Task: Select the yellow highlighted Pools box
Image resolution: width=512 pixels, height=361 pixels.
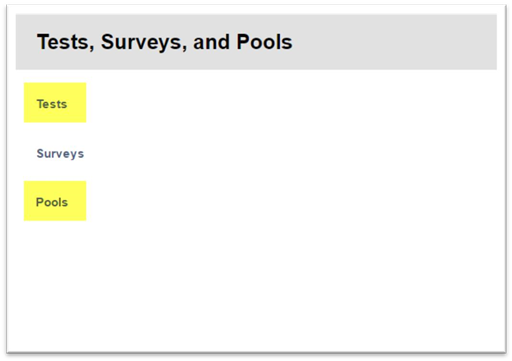Action: click(55, 201)
